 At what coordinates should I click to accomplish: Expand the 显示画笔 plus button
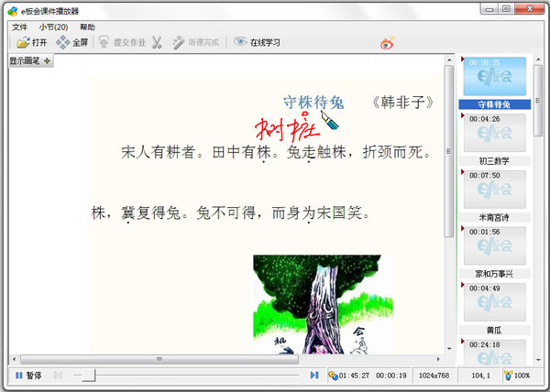tap(47, 60)
